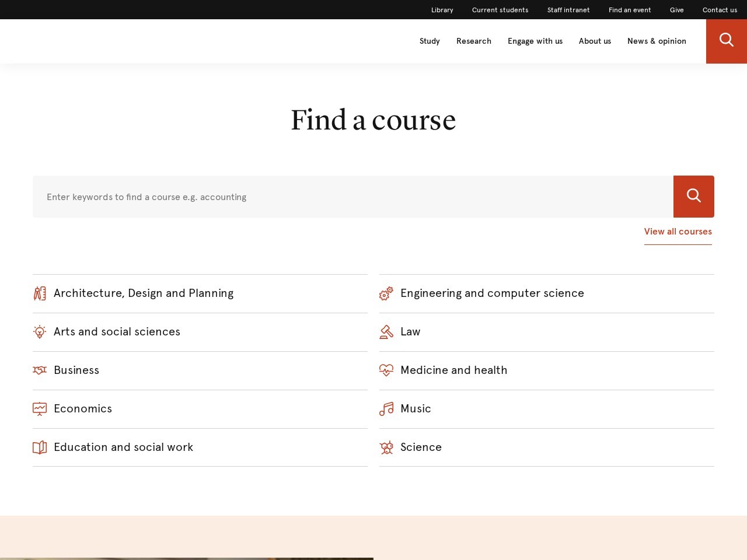Image resolution: width=747 pixels, height=560 pixels.
Task: Open the Current students link
Action: click(x=500, y=10)
